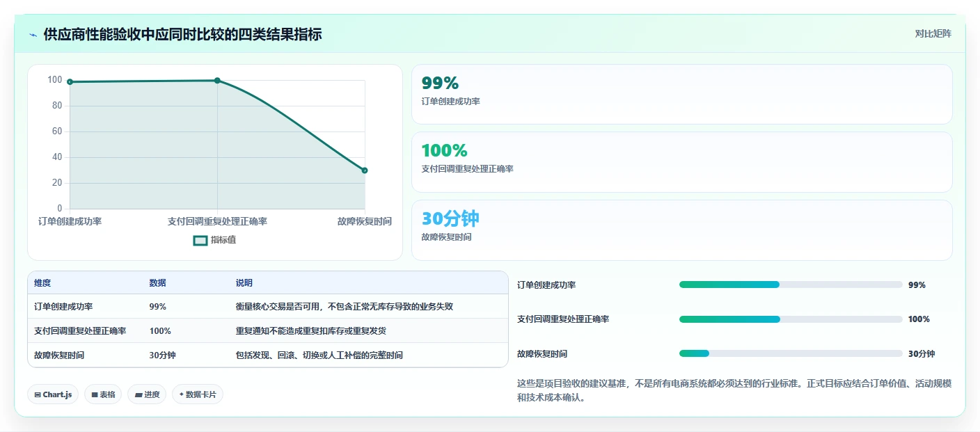Click the 30分钟 metric card value

(x=450, y=218)
